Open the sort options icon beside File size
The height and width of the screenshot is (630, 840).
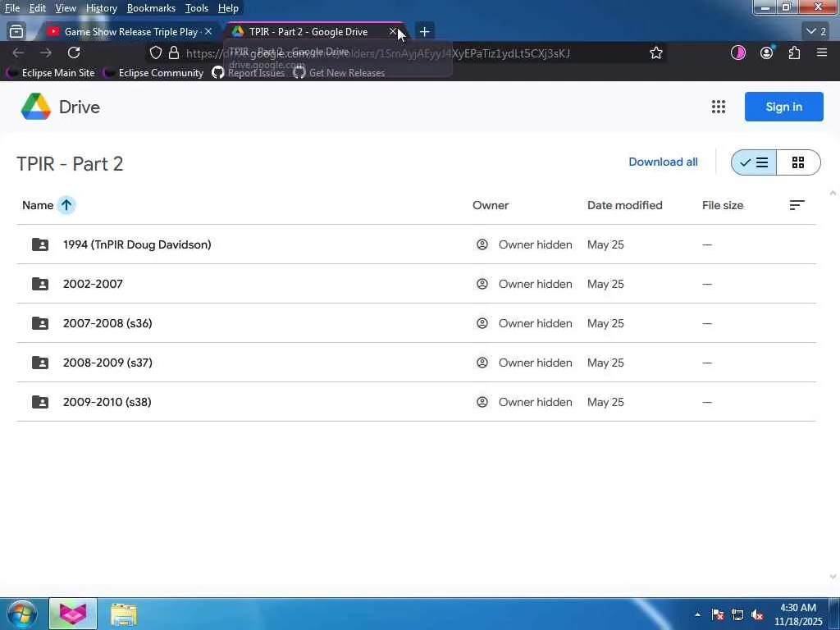[797, 205]
